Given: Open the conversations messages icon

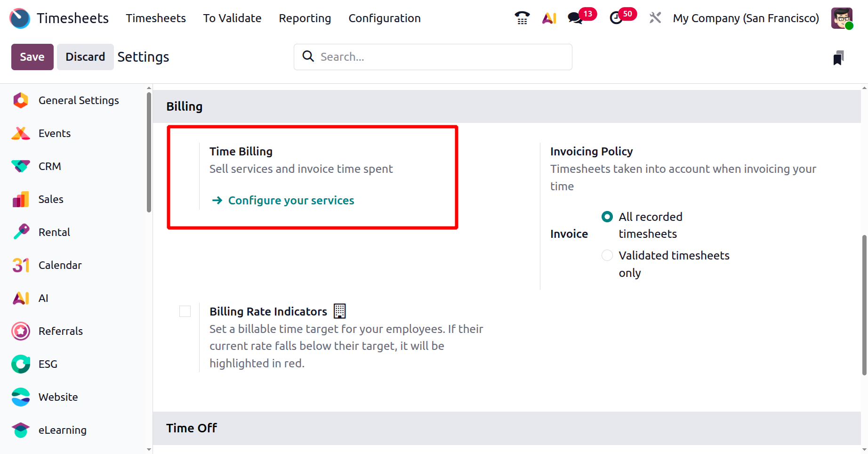Looking at the screenshot, I should click(x=575, y=18).
